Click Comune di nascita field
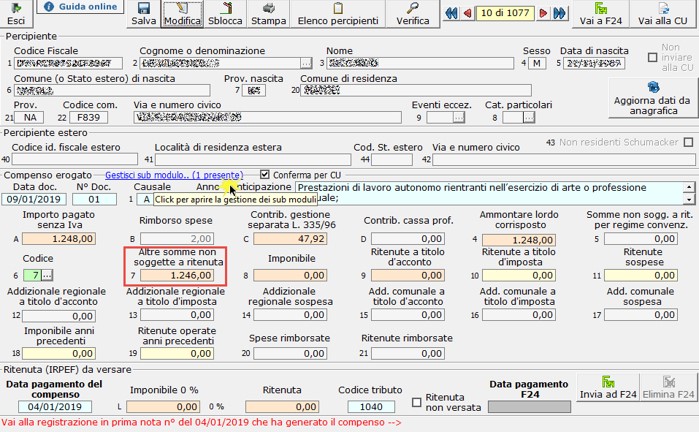 (x=112, y=91)
